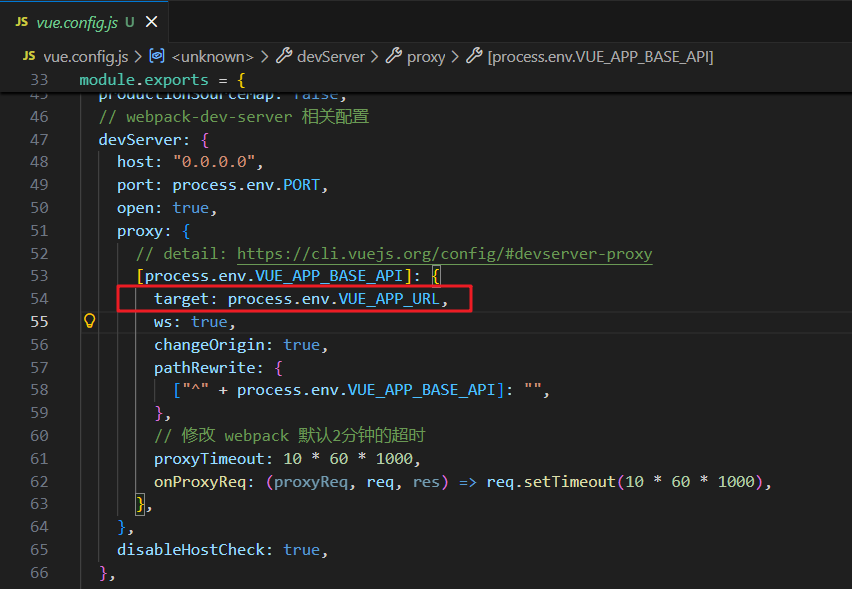Screen dimensions: 852x589
Task: Click the JS file icon on the tab
Action: 22,22
